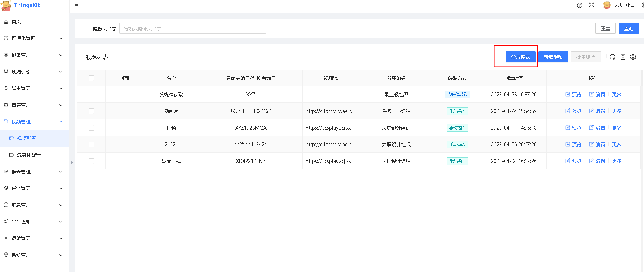Toggle the select-all checkbox in table header
The width and height of the screenshot is (644, 272).
91,78
